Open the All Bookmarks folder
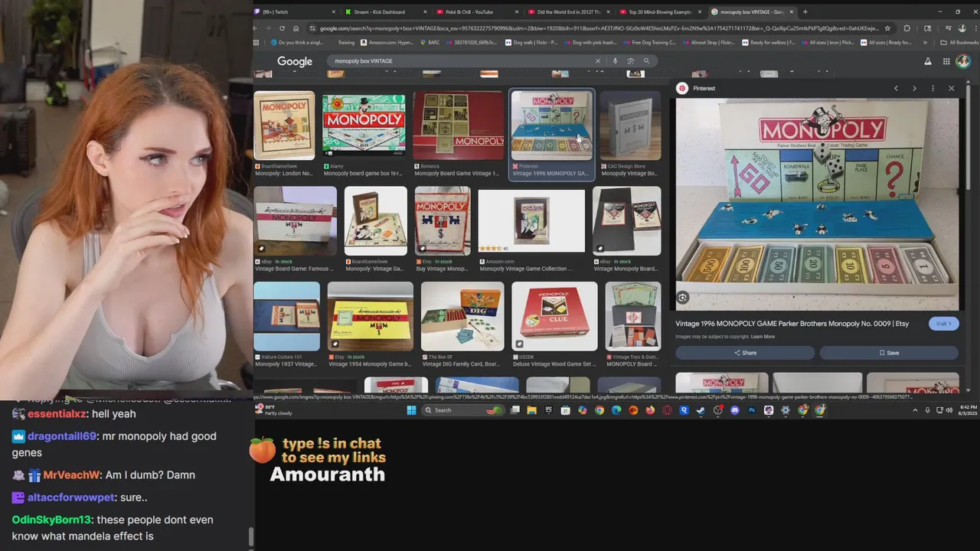The width and height of the screenshot is (980, 551). pyautogui.click(x=960, y=43)
